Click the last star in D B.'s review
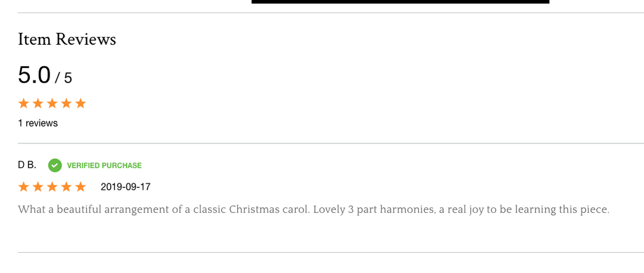Image resolution: width=644 pixels, height=273 pixels. point(80,187)
